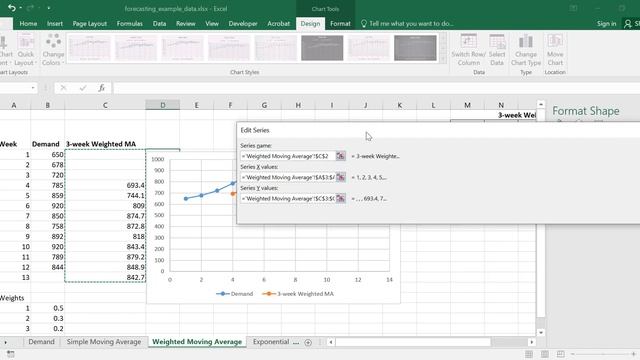Select the Demand cell 650
The height and width of the screenshot is (360, 640).
tap(47, 155)
